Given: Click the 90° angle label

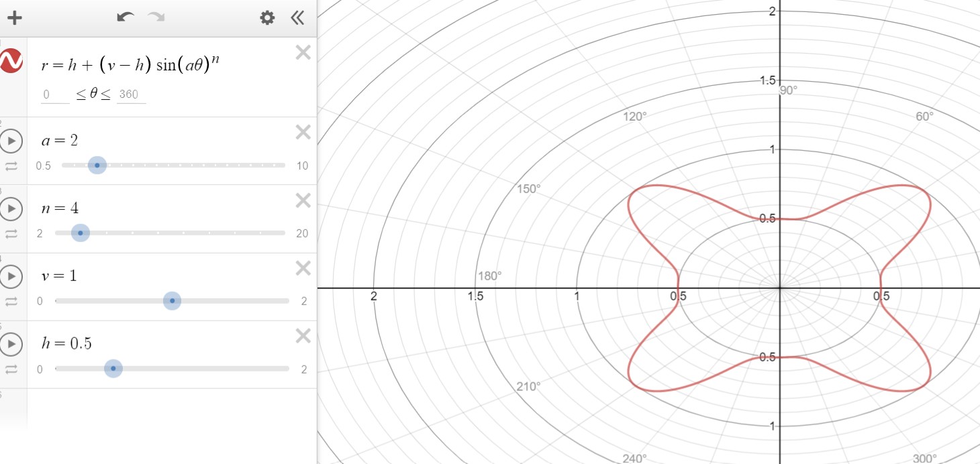Looking at the screenshot, I should (788, 90).
